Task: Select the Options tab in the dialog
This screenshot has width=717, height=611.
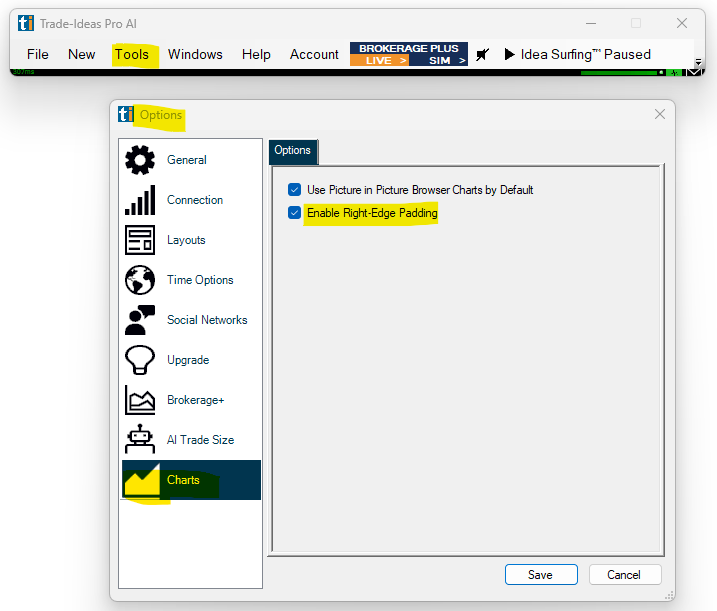Action: (x=293, y=150)
